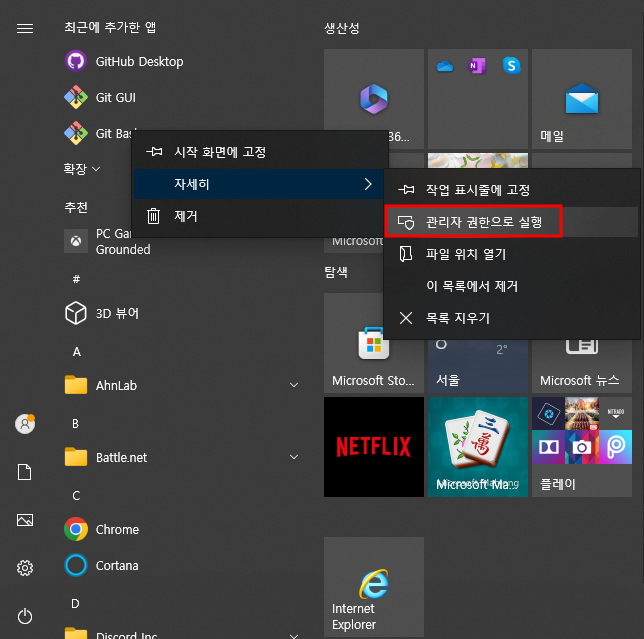Choose 제거 in the context menu
Screen dimensions: 644x639
point(259,216)
